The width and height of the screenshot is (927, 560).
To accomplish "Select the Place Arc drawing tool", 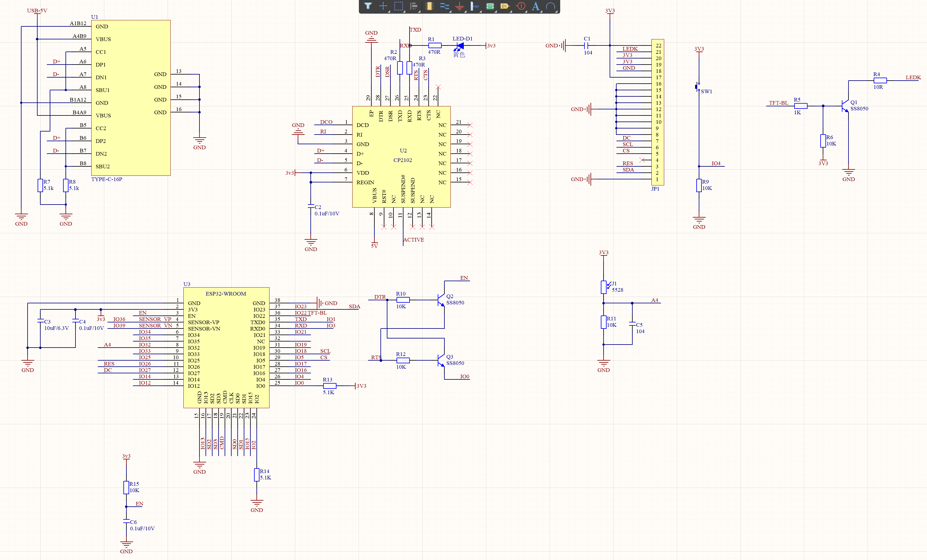I will [x=551, y=6].
